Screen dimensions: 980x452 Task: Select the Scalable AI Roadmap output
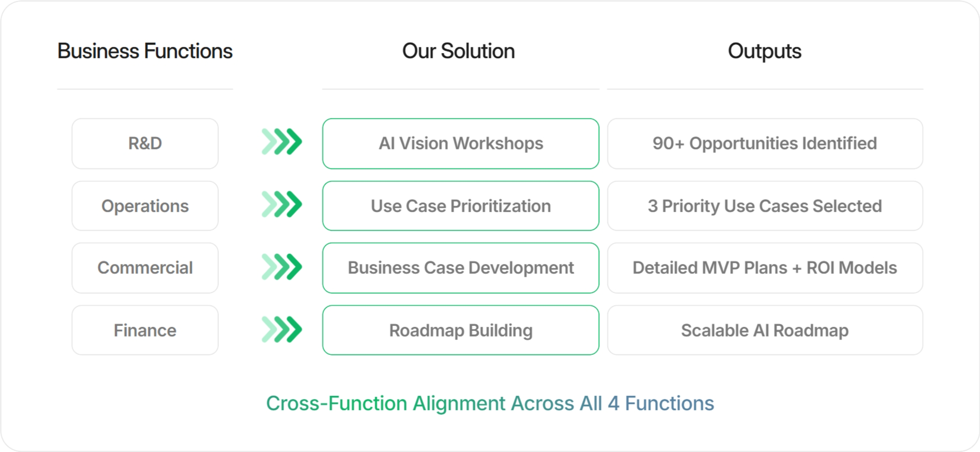(764, 330)
